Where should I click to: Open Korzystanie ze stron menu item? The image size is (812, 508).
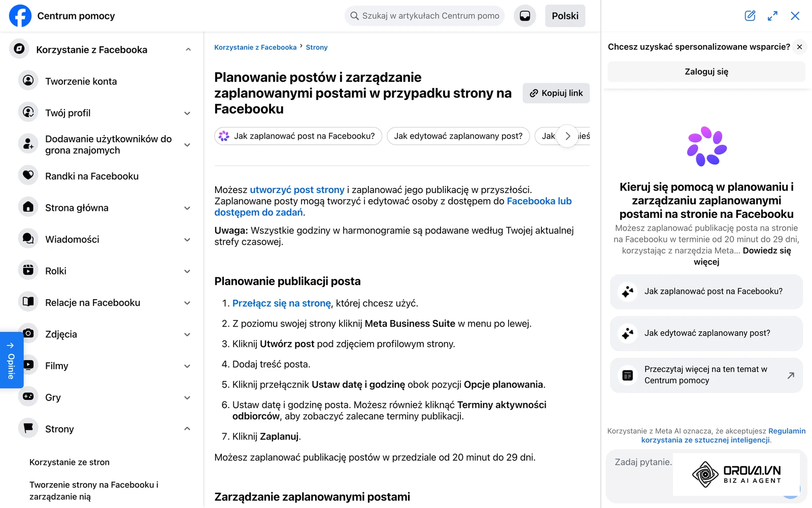point(70,462)
